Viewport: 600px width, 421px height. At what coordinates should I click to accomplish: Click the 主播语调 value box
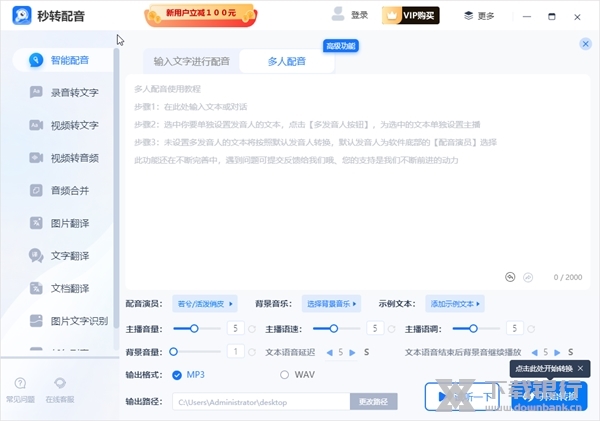pyautogui.click(x=515, y=328)
